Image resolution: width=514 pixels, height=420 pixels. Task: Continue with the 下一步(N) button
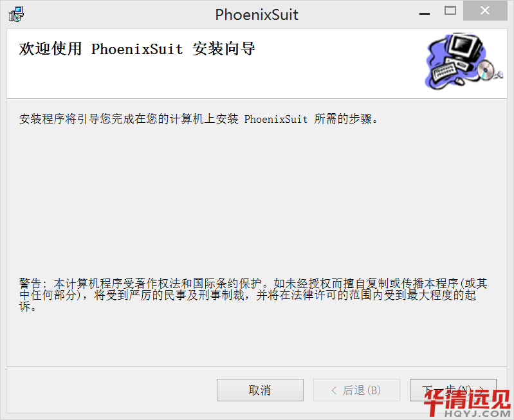pyautogui.click(x=453, y=390)
